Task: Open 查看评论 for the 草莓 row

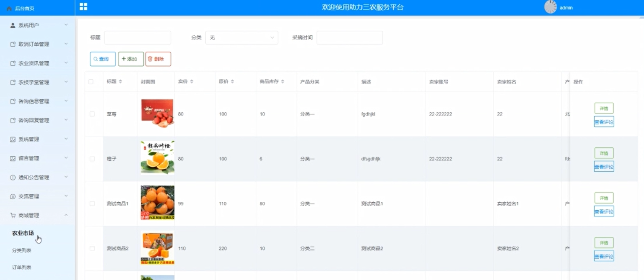Action: [604, 122]
